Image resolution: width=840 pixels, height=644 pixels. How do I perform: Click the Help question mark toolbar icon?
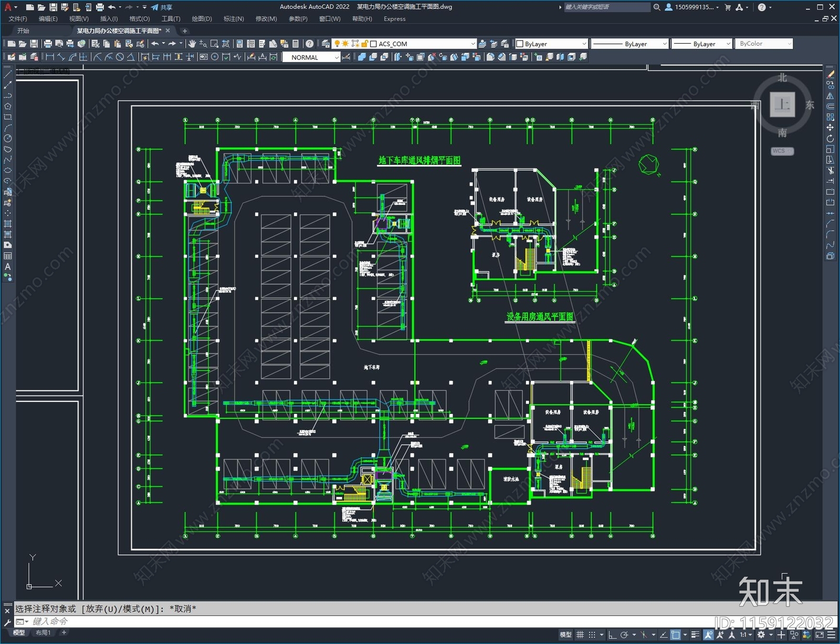tap(310, 44)
